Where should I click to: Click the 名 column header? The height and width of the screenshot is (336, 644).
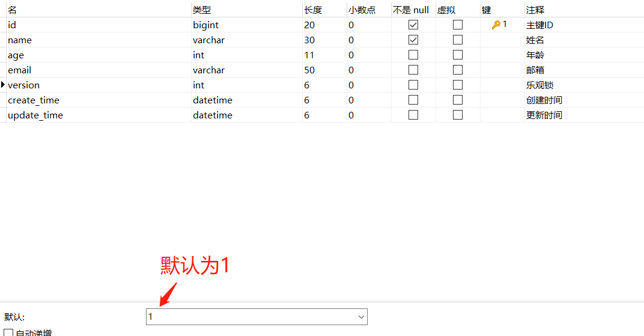pyautogui.click(x=99, y=10)
